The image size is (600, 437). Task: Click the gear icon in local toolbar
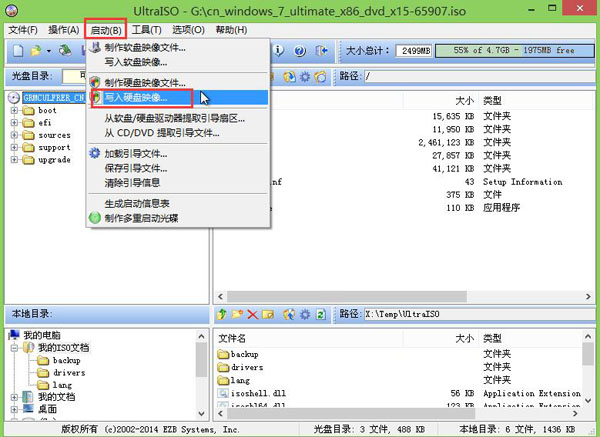305,315
